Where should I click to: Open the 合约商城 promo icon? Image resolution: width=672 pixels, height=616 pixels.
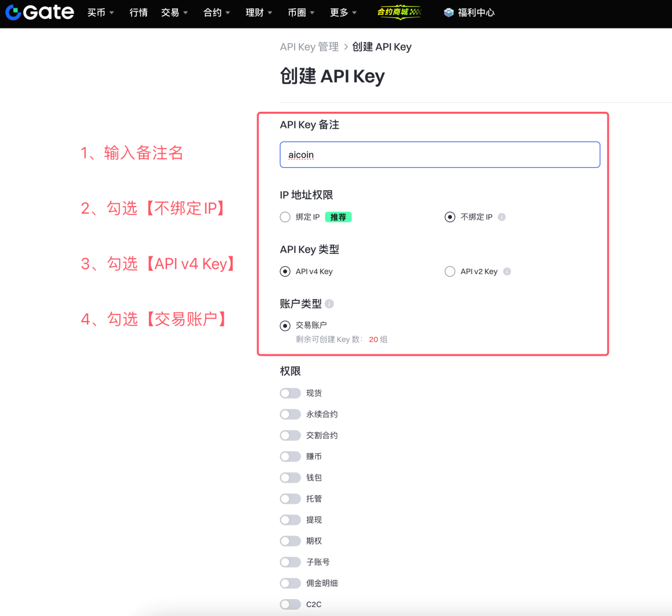point(399,12)
